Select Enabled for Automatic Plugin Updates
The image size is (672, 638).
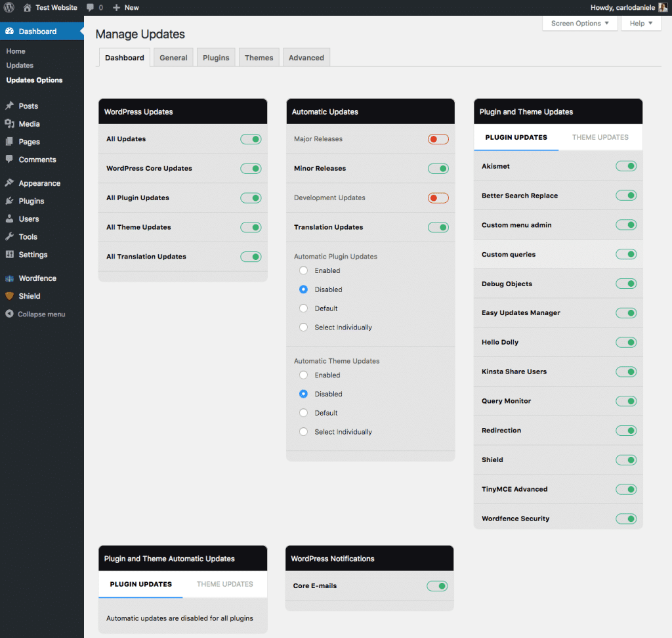click(x=303, y=270)
